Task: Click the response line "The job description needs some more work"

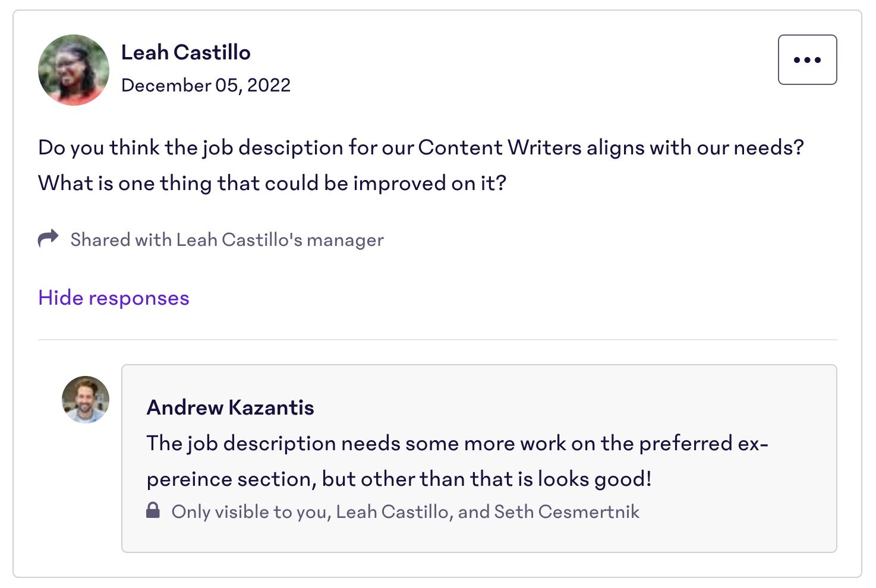Action: (458, 443)
